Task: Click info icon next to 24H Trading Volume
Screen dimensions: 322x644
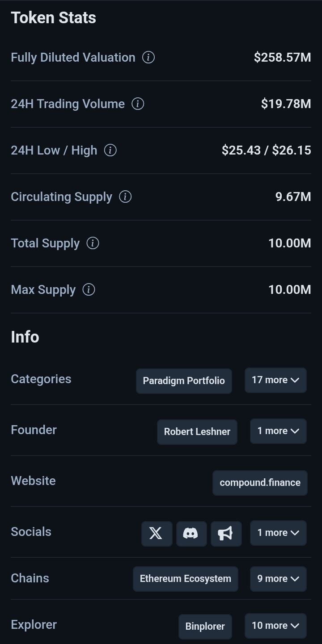Action: [x=138, y=104]
